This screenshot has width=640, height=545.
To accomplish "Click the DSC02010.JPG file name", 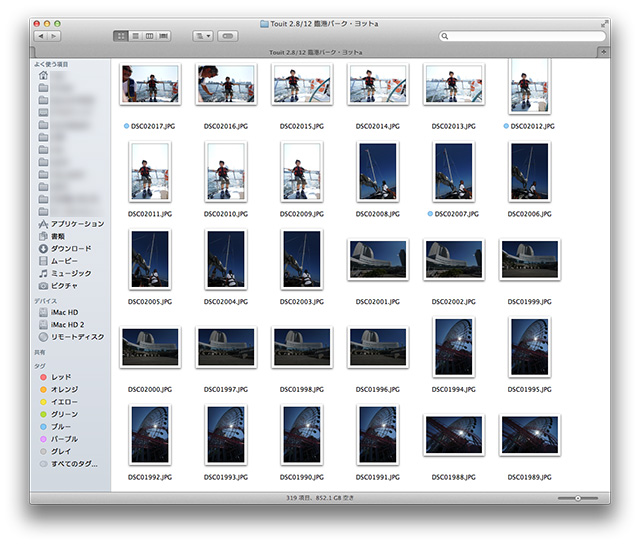I will 226,214.
